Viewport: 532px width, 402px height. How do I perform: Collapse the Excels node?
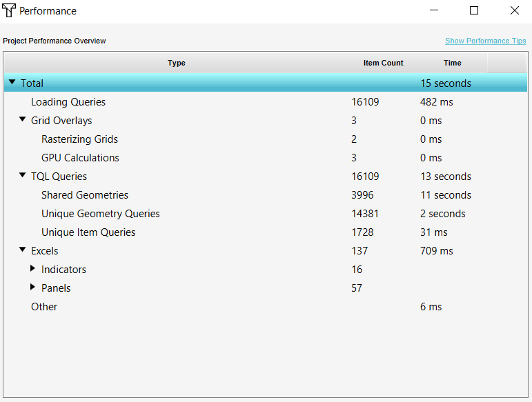pyautogui.click(x=23, y=250)
